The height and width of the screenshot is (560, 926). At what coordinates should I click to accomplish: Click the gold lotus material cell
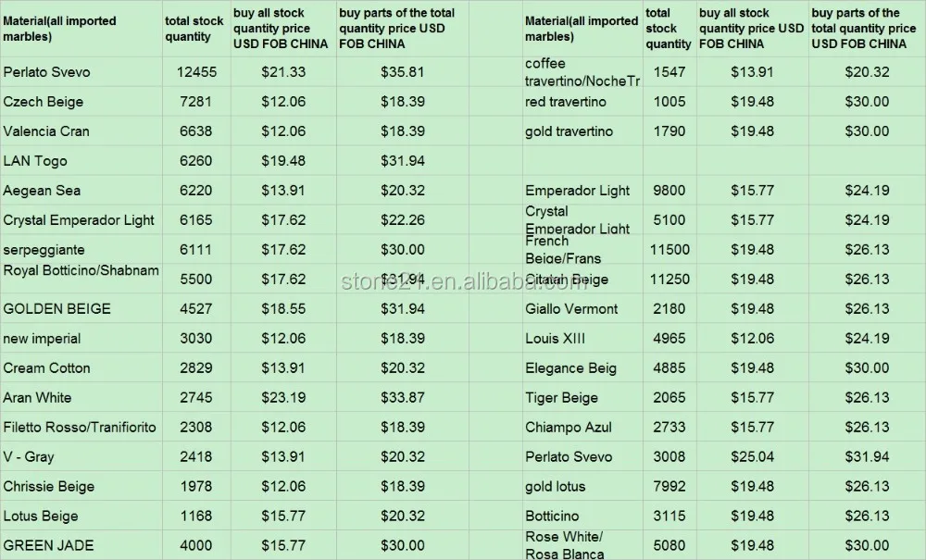(555, 487)
